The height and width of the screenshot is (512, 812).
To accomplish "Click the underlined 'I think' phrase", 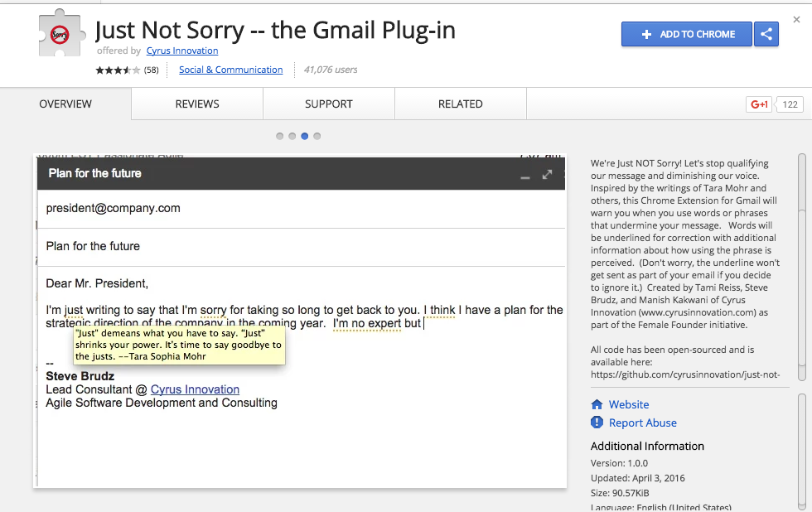I will tap(440, 311).
